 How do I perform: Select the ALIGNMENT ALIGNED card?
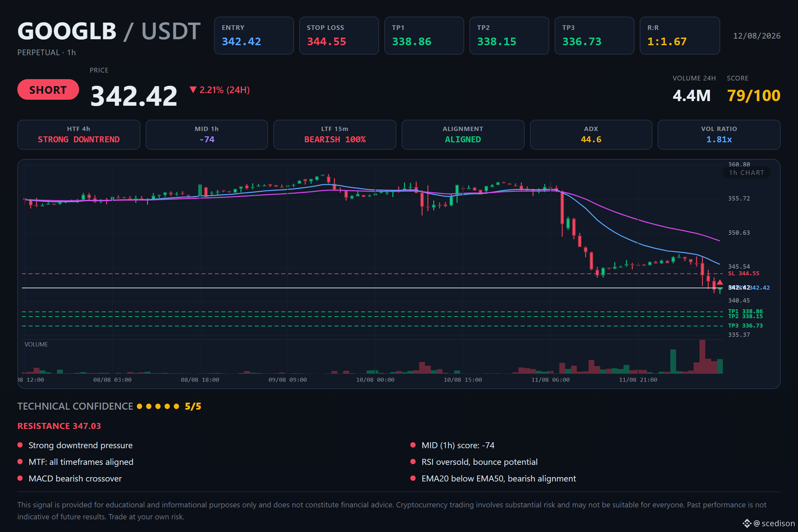point(463,135)
